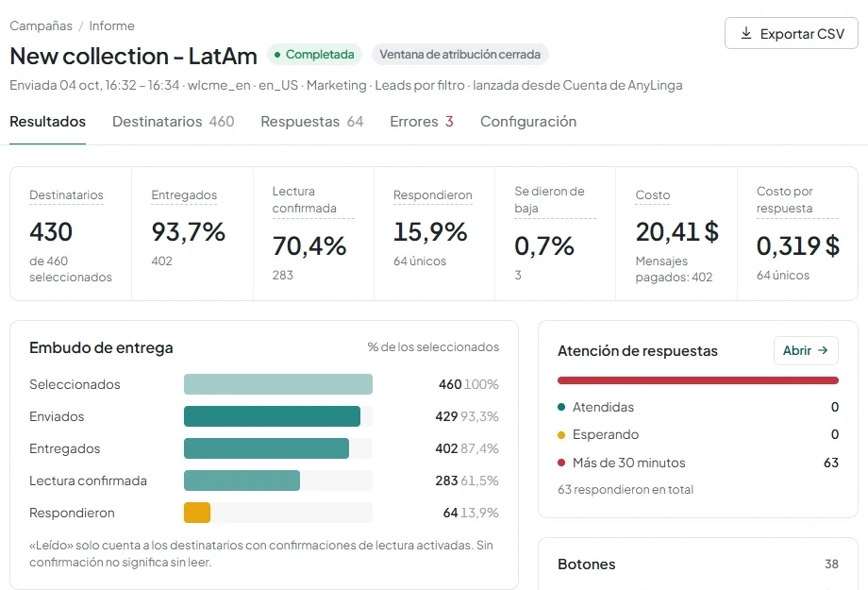Click the download icon in Exportar CSV
The image size is (868, 590).
tap(745, 33)
